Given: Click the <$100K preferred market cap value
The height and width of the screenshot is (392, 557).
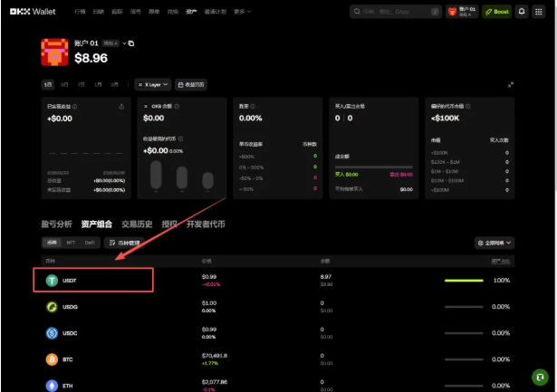Looking at the screenshot, I should (445, 119).
